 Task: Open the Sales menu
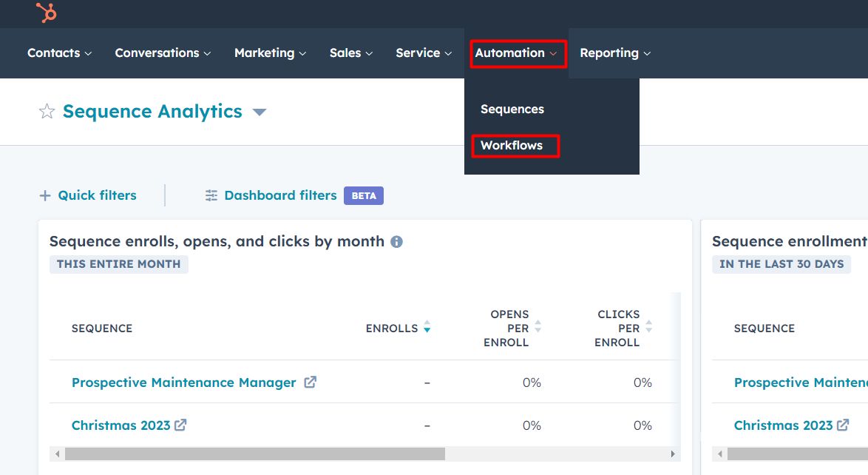click(351, 53)
